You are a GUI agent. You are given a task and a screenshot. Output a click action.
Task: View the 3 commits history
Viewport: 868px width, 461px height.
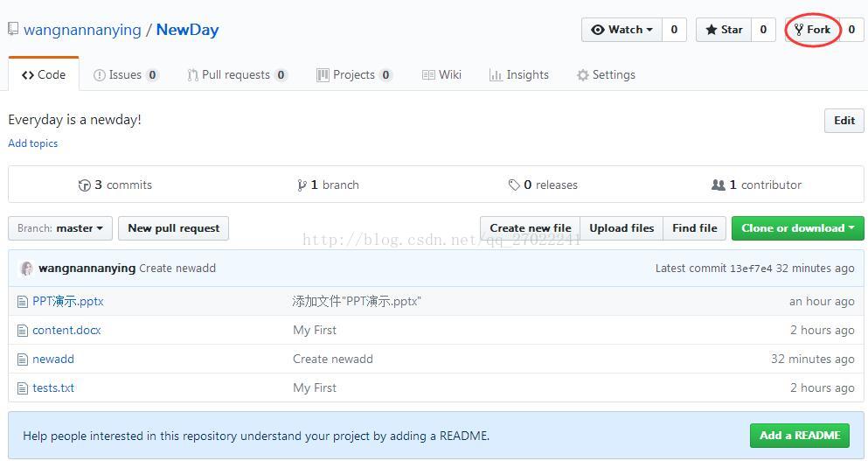115,185
